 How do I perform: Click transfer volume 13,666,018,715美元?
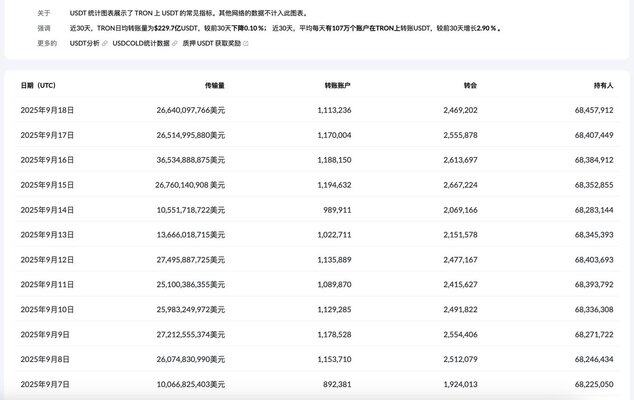[190, 235]
